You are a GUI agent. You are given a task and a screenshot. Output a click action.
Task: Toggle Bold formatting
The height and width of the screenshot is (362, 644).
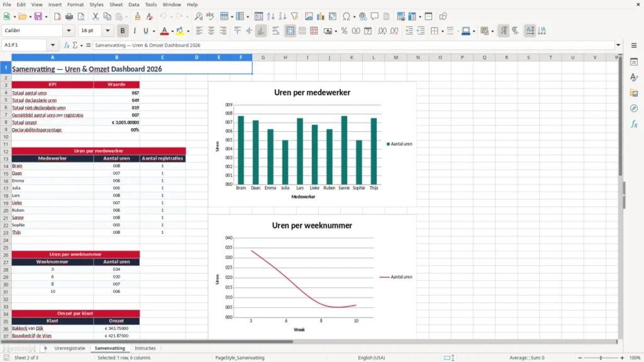[123, 31]
